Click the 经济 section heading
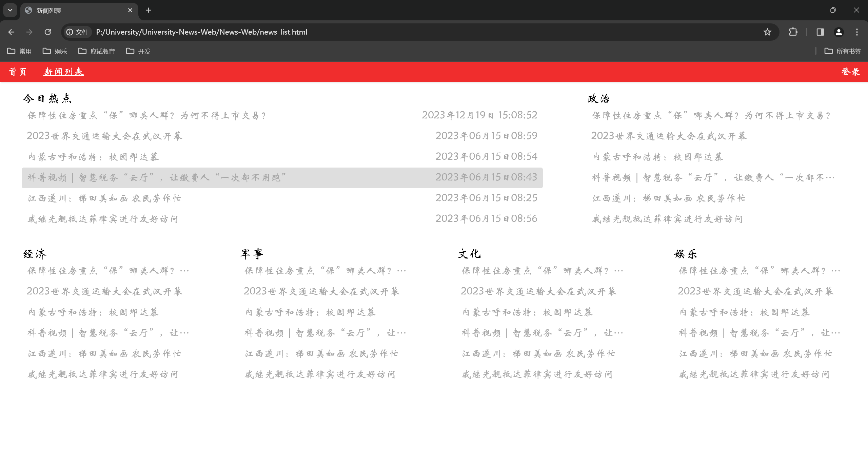 click(x=35, y=254)
